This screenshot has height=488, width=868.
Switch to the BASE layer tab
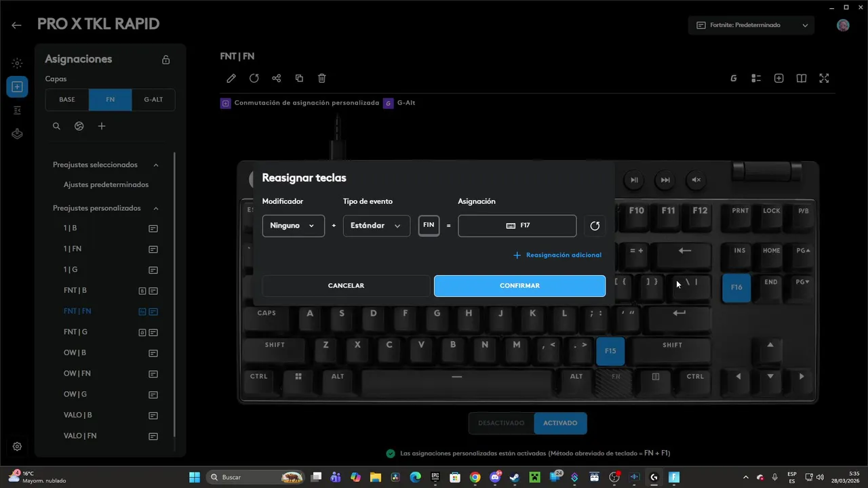tap(67, 100)
